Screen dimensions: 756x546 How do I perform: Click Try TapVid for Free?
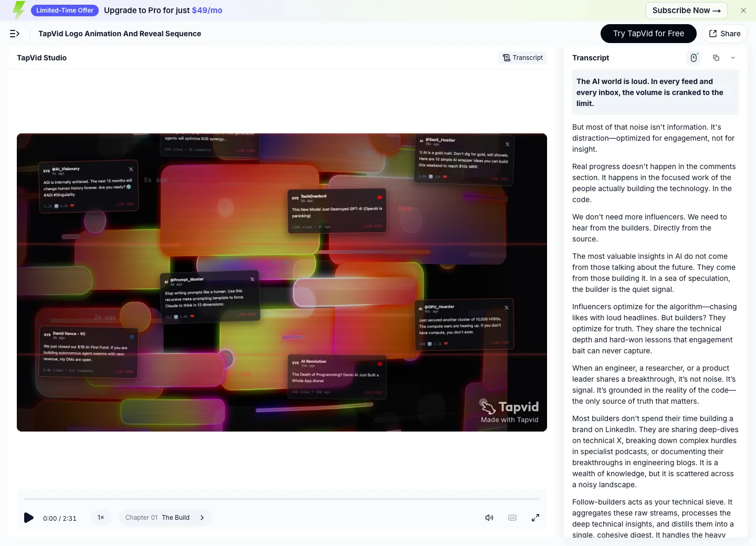click(x=648, y=34)
